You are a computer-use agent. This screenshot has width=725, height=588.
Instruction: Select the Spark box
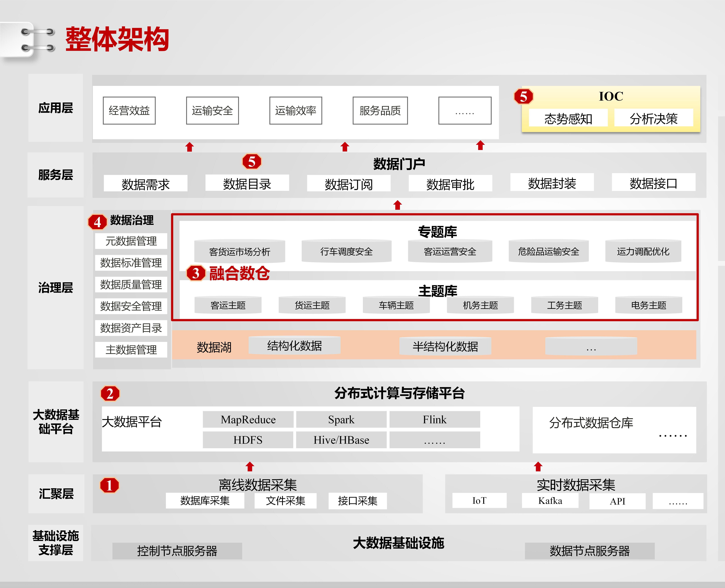[341, 419]
